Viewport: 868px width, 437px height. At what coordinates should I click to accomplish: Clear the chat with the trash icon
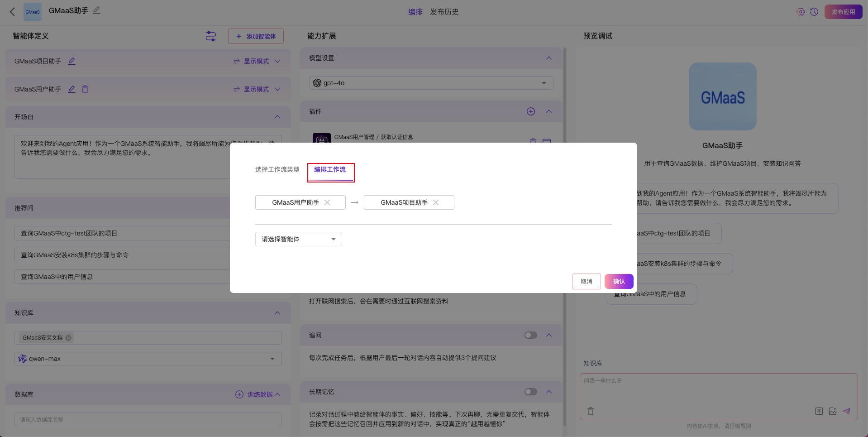(x=591, y=411)
